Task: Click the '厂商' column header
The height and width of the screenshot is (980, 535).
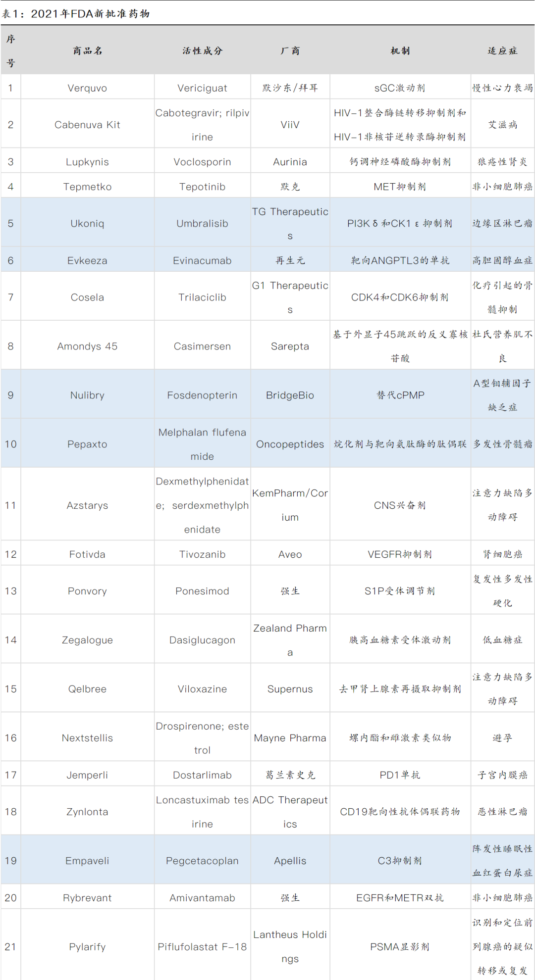Action: tap(290, 50)
